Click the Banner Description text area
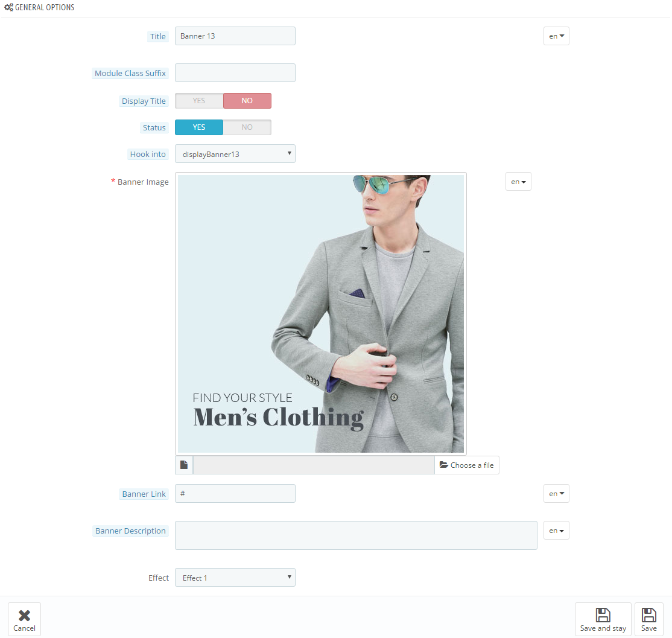This screenshot has width=672, height=638. 356,535
